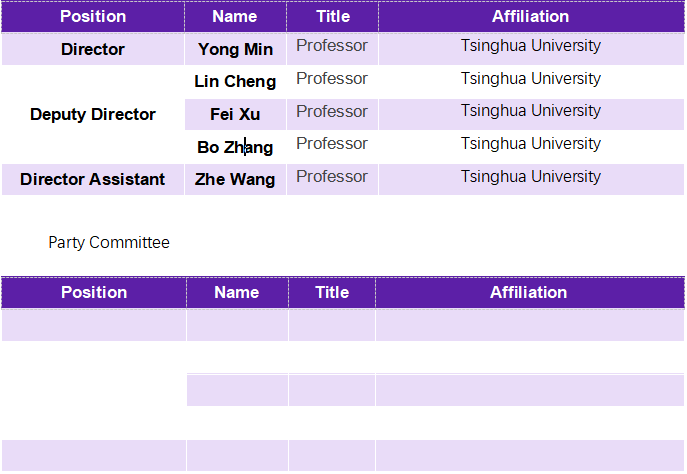The image size is (687, 474).
Task: Click the Title header in the first table
Action: [333, 16]
